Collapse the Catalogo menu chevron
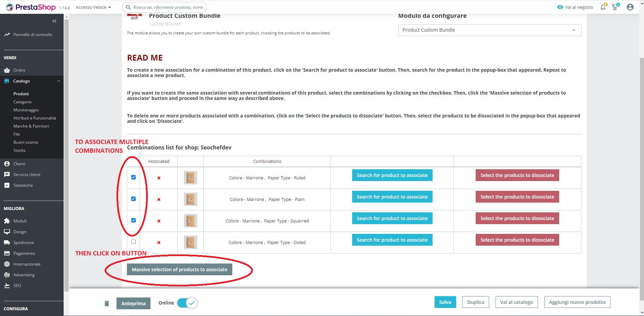This screenshot has height=316, width=644. (59, 81)
